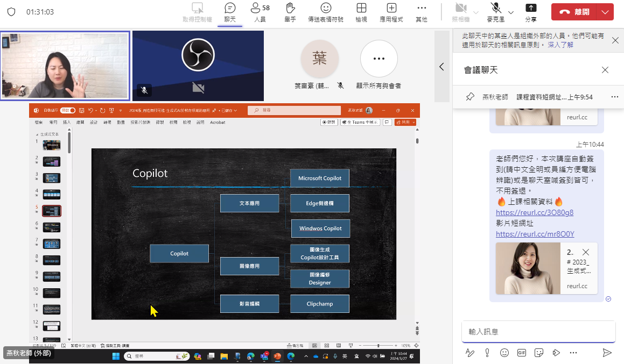Toggle PowerPoint 自動儲存 AutoSave switch
624x364 pixels.
(x=67, y=110)
